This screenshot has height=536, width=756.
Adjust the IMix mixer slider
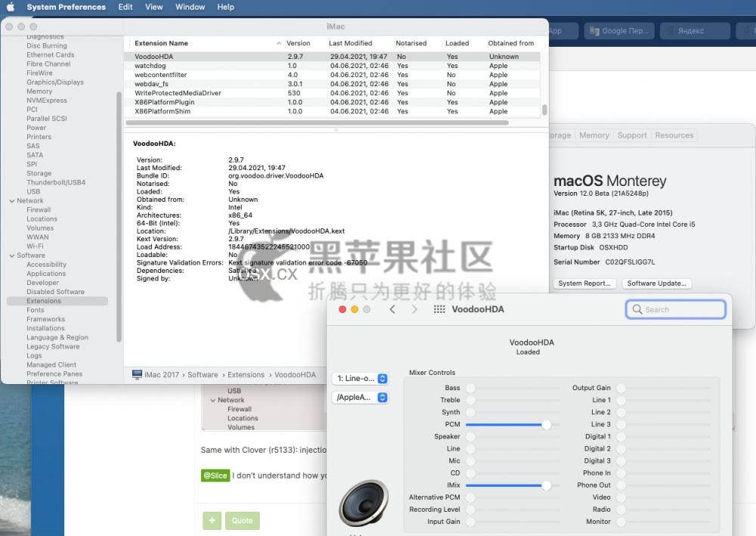513,485
